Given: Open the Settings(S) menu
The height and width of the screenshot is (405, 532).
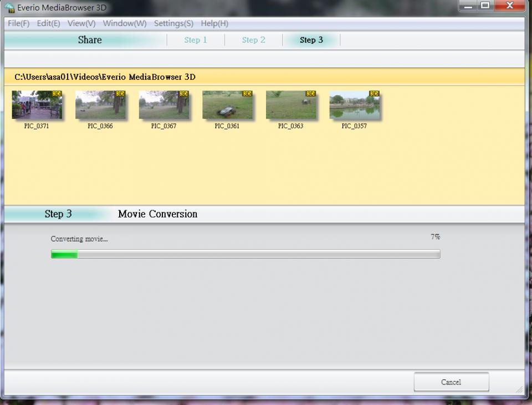Looking at the screenshot, I should [x=173, y=23].
